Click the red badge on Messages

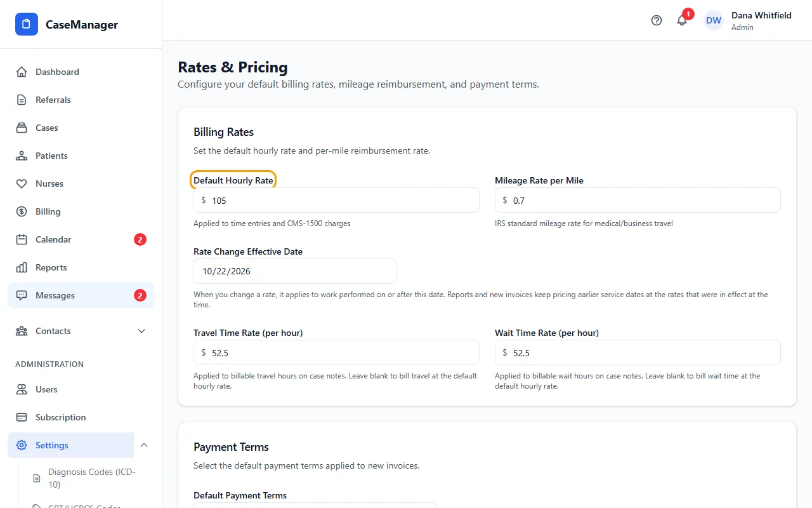pos(140,295)
